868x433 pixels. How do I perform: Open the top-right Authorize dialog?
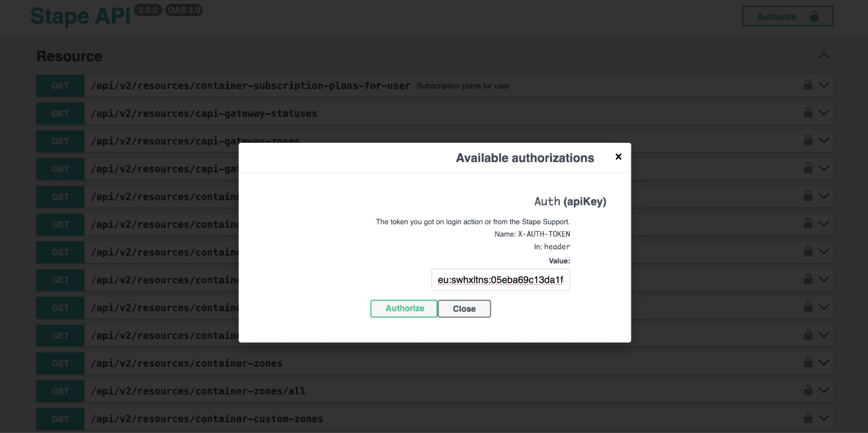[787, 16]
